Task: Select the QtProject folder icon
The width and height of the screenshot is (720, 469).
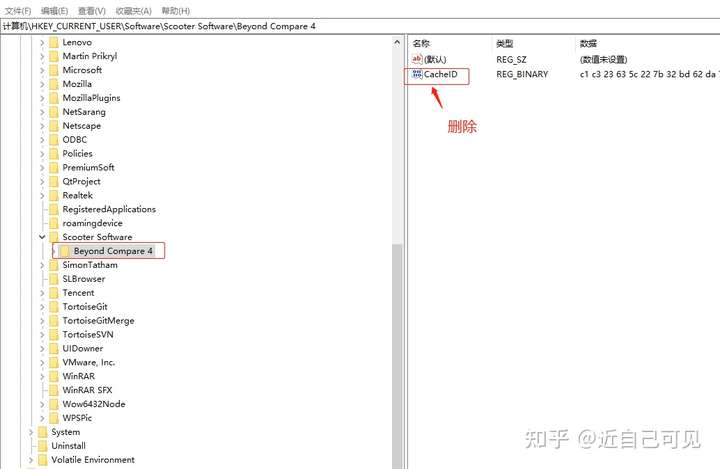Action: coord(54,181)
